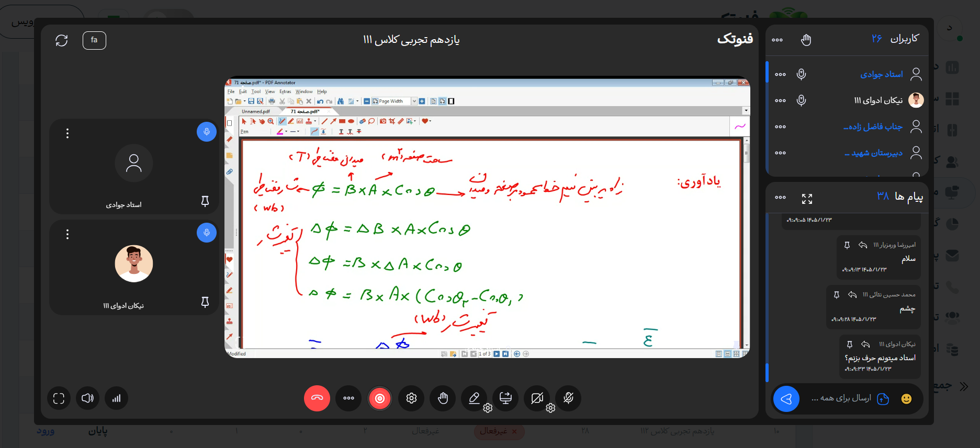Select the Eraser tool in PDF Annotator
The height and width of the screenshot is (448, 980).
point(363,121)
